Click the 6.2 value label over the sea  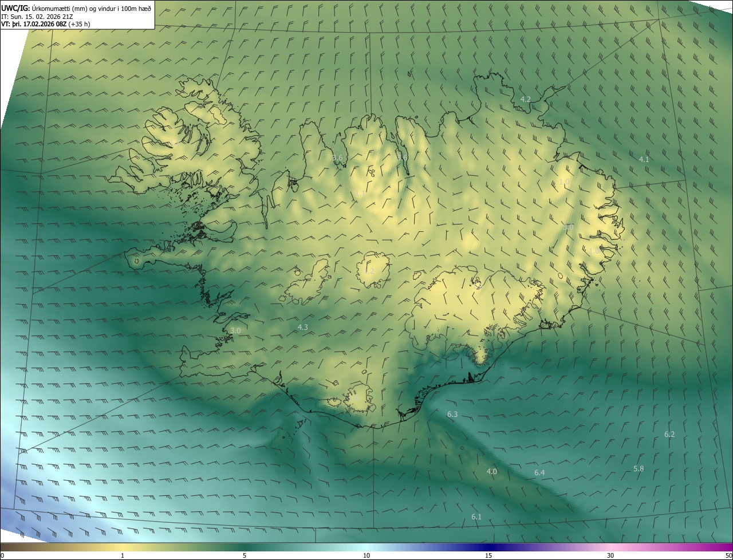click(669, 435)
